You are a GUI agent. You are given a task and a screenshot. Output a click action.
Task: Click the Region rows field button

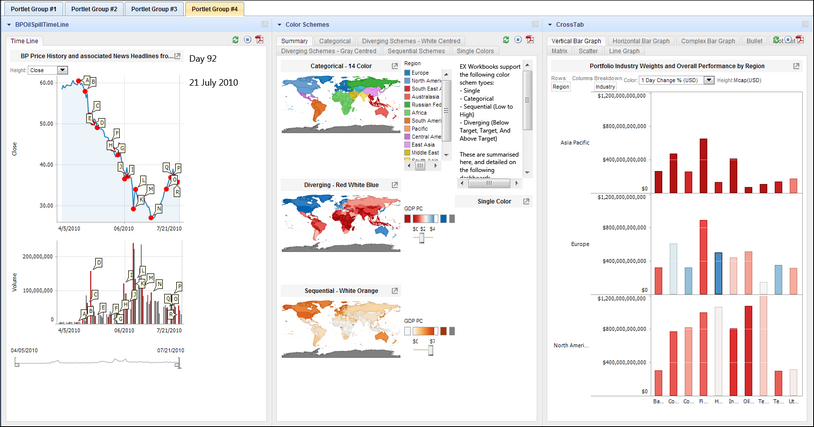coord(561,87)
